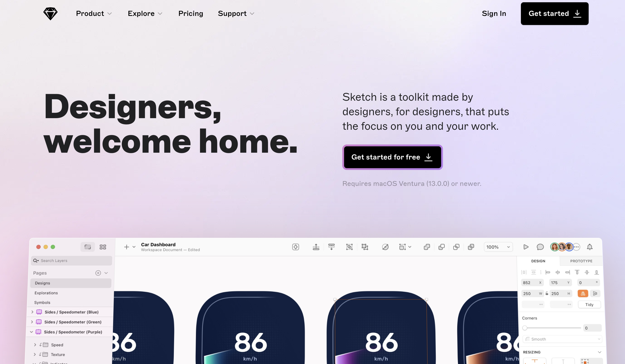Click the Sketch diamond logo icon
625x364 pixels.
[50, 13]
